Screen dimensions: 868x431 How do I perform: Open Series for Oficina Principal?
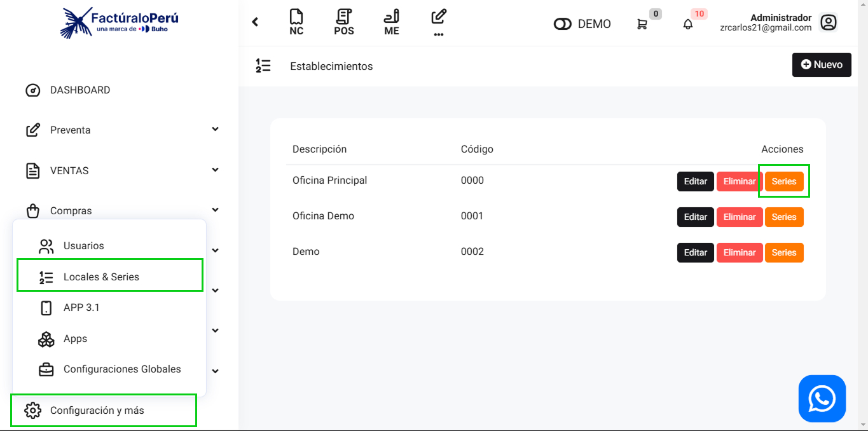click(x=783, y=181)
